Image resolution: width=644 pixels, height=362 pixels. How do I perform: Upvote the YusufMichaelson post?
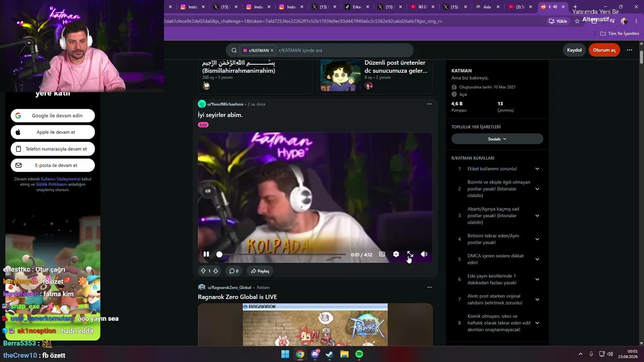pyautogui.click(x=203, y=271)
